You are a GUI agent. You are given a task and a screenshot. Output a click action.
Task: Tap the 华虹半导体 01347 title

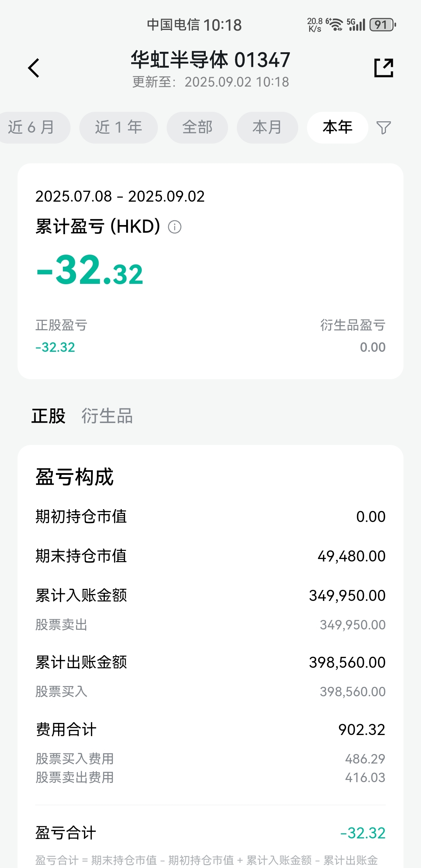(210, 60)
